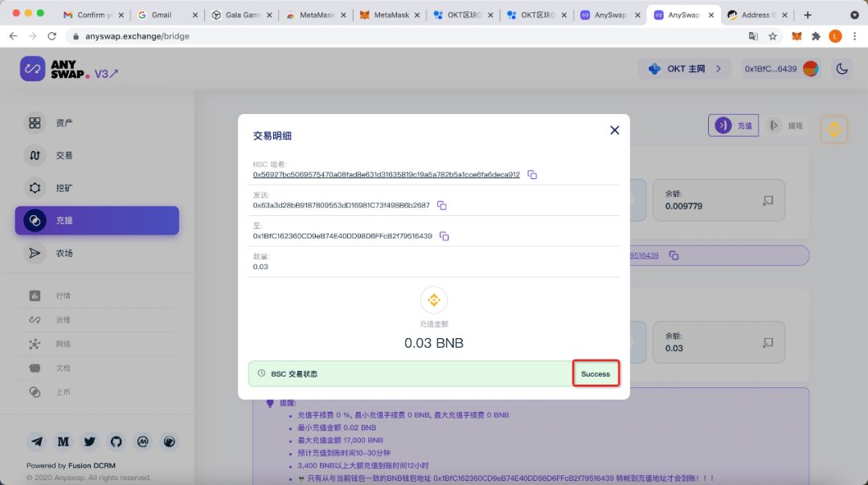Viewport: 868px width, 485px height.
Task: Open 挖矿 in the sidebar
Action: pyautogui.click(x=97, y=188)
